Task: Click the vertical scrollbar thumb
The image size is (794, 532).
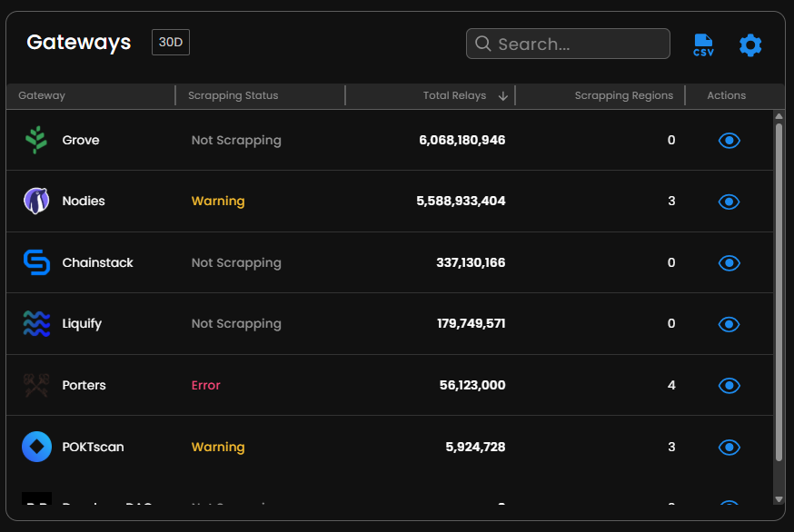Action: coord(779,292)
